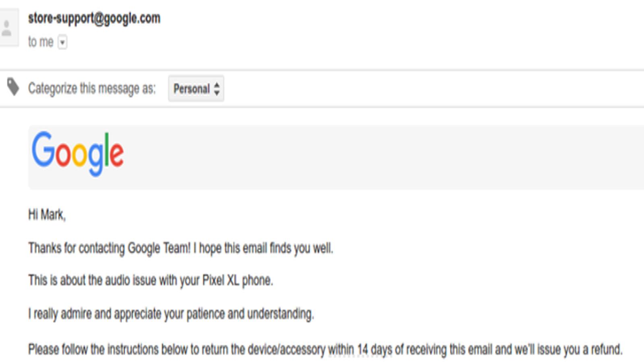
Task: Click the category tag icon
Action: (x=13, y=87)
